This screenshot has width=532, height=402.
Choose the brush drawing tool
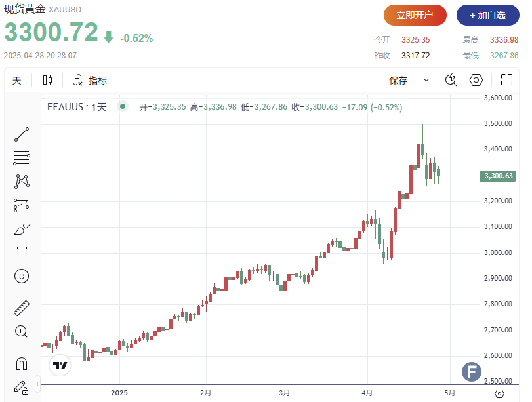(x=22, y=229)
